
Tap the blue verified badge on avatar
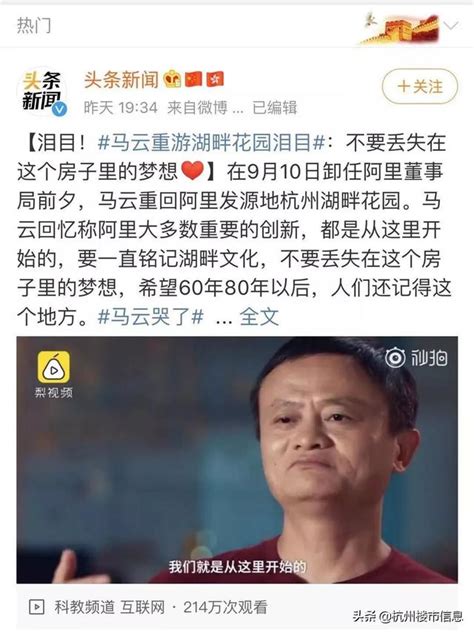pos(59,109)
